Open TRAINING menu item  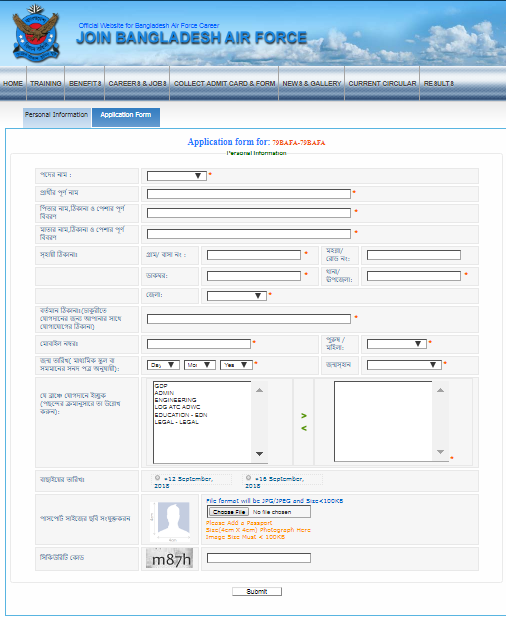(x=46, y=83)
